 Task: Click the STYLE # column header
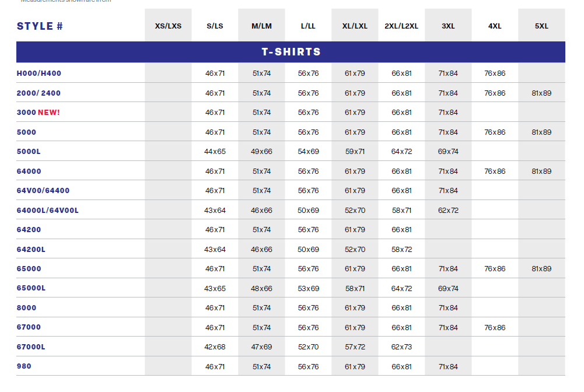[40, 26]
